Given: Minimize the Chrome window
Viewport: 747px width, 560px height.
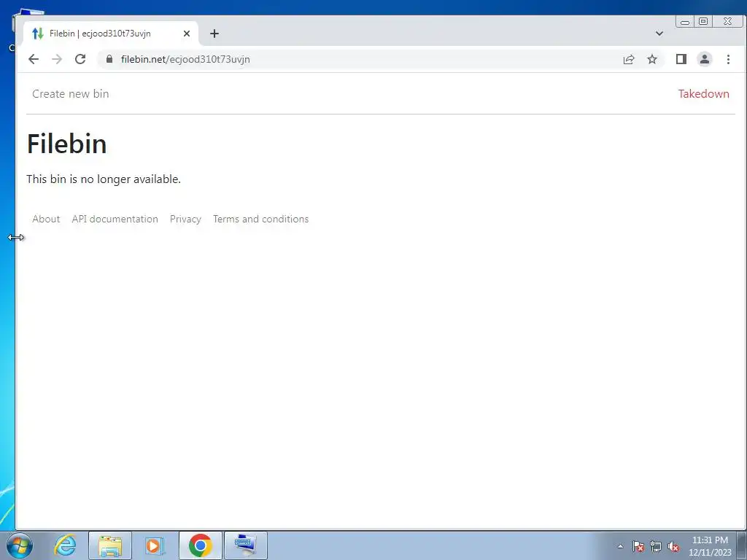Looking at the screenshot, I should (685, 21).
